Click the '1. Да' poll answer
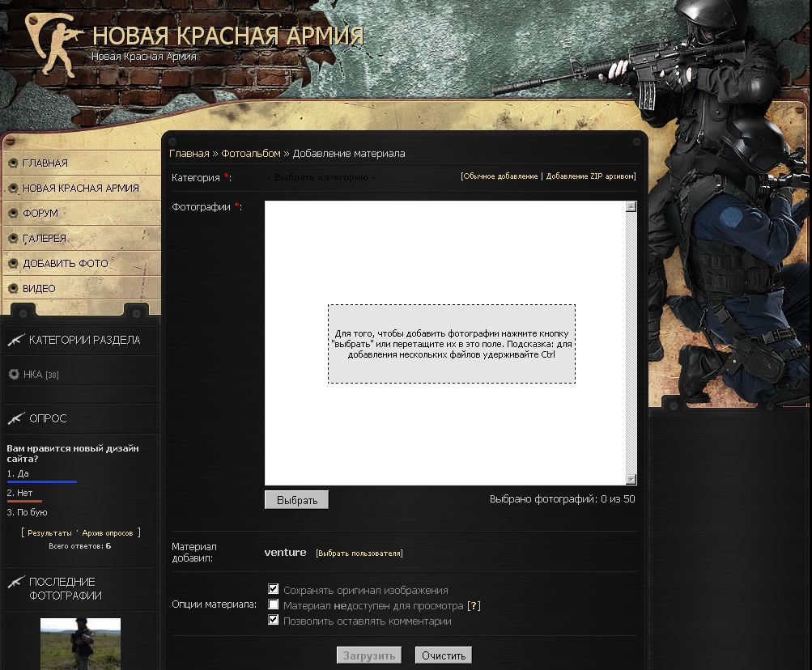 pyautogui.click(x=18, y=473)
